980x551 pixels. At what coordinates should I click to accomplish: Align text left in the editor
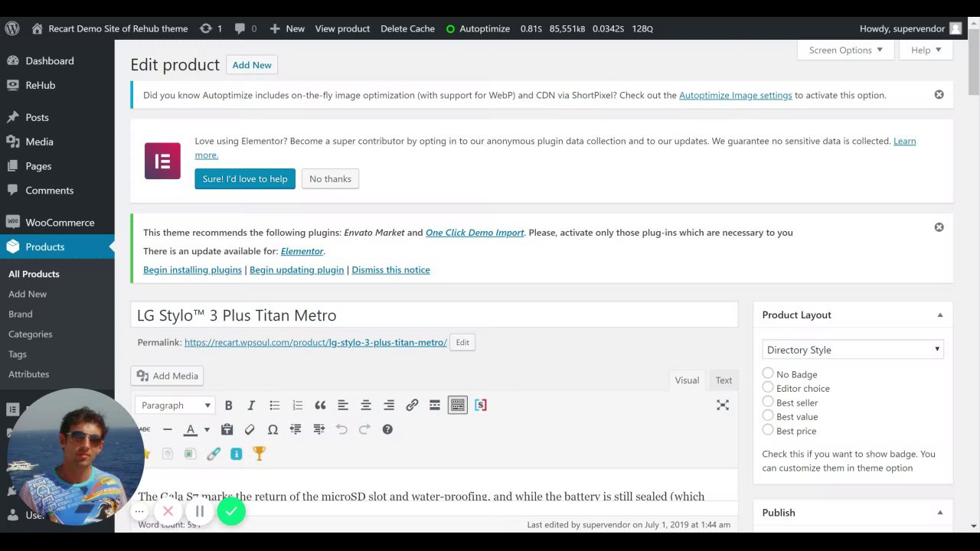343,405
